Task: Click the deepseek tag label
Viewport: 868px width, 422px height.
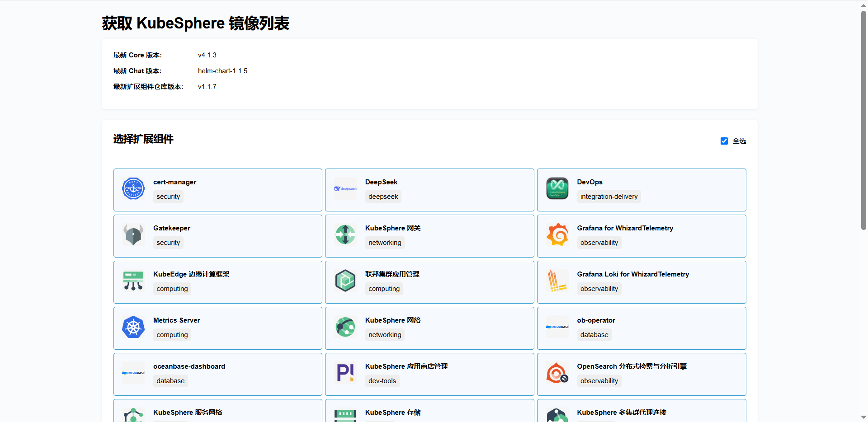Action: coord(383,197)
